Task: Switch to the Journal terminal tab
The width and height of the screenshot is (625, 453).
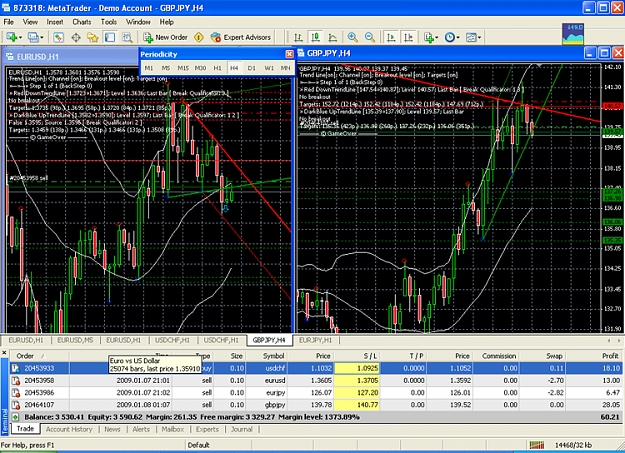Action: coord(242,429)
